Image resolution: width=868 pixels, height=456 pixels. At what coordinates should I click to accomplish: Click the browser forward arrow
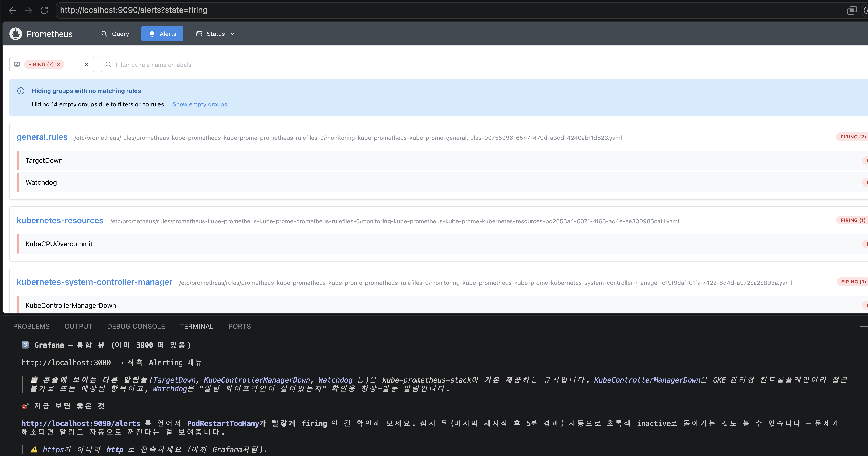pos(28,10)
